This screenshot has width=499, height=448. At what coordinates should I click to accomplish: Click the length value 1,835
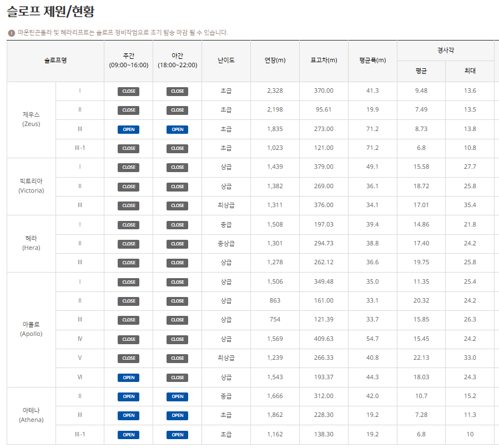pyautogui.click(x=275, y=129)
